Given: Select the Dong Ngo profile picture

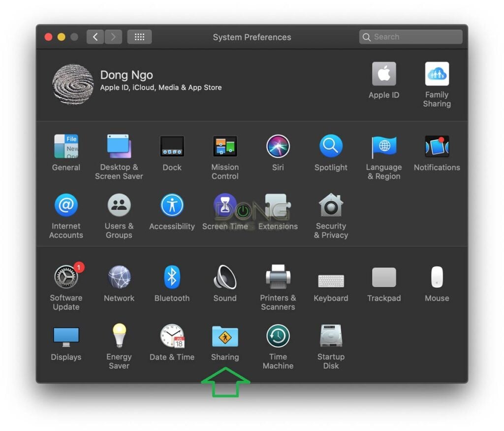Looking at the screenshot, I should tap(73, 84).
